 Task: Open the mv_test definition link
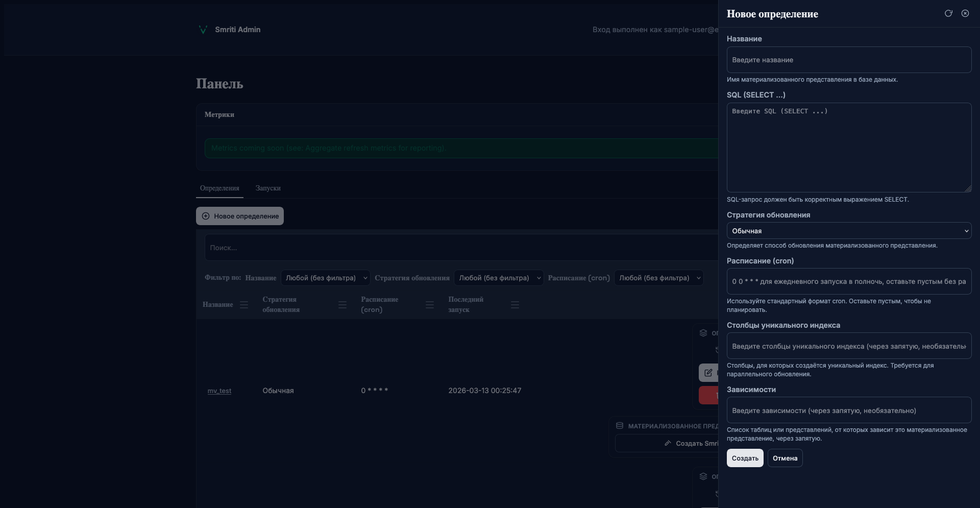(219, 391)
